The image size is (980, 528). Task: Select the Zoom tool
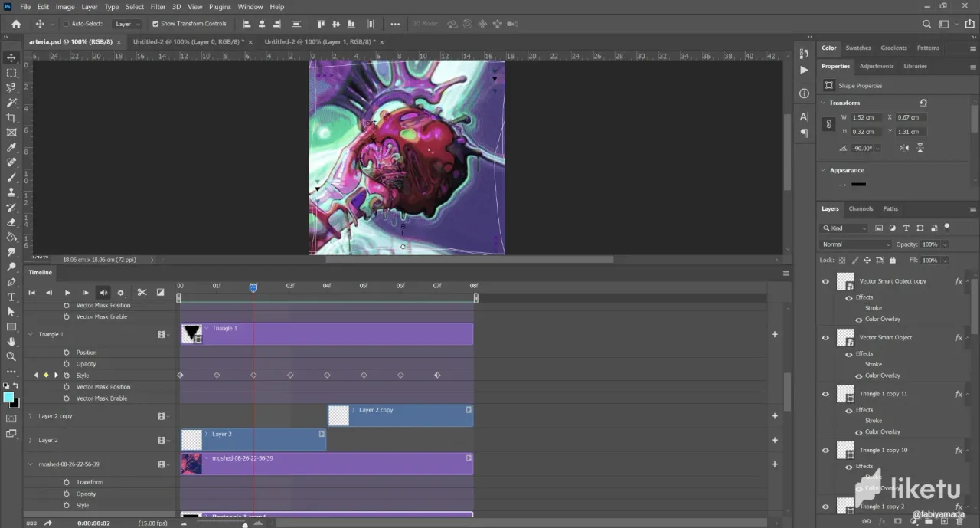point(11,356)
